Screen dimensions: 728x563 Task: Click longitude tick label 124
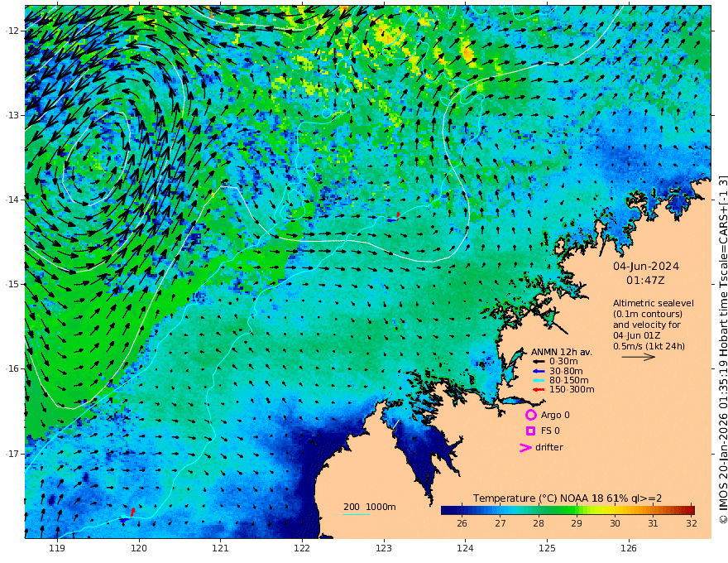coord(466,549)
